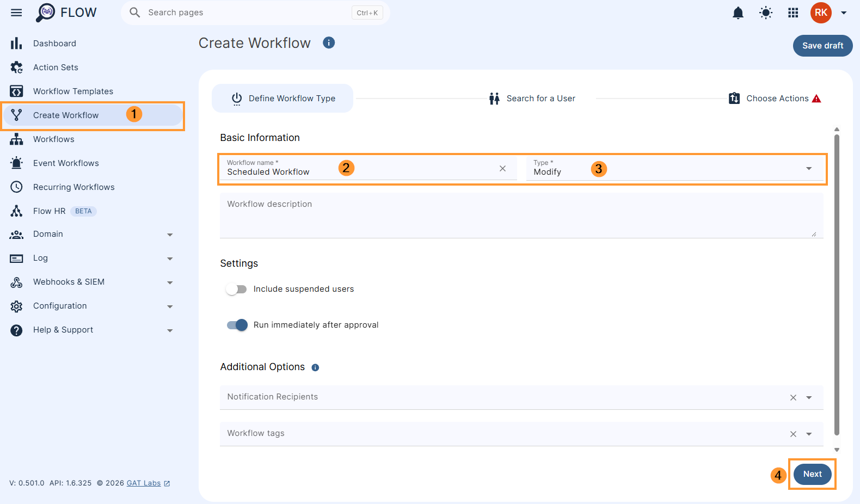Click the Configuration gear icon
This screenshot has width=860, height=504.
(x=16, y=306)
